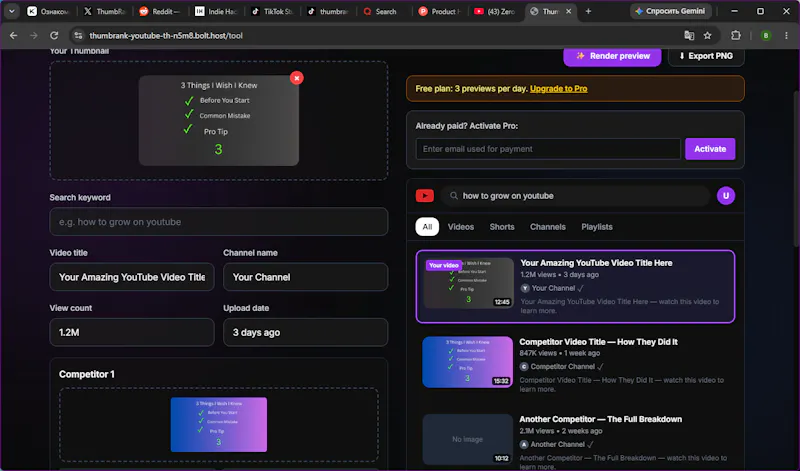The height and width of the screenshot is (471, 800).
Task: Switch to the Shorts filter tab
Action: point(502,227)
